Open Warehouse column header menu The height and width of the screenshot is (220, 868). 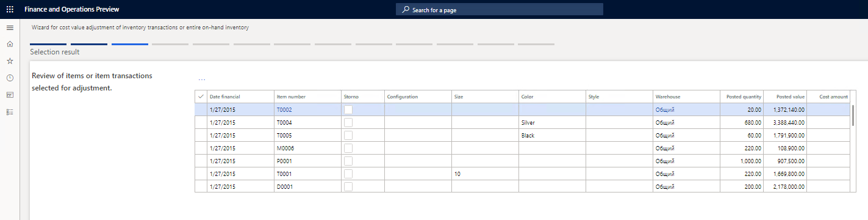686,97
